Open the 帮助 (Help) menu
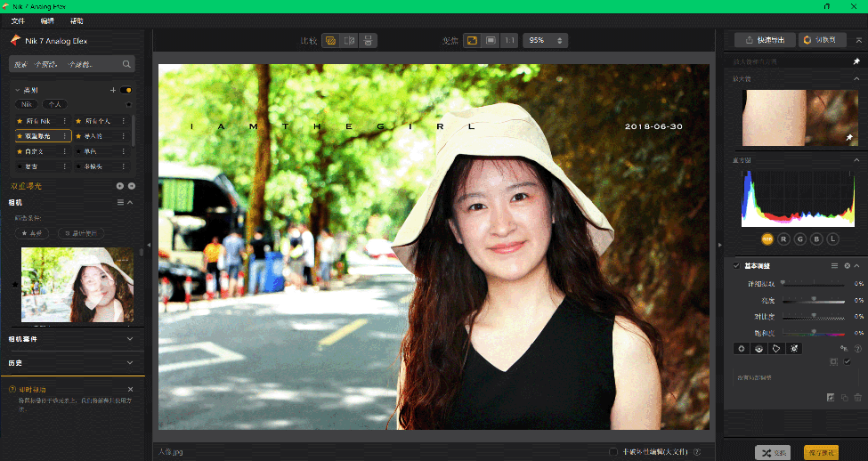Viewport: 868px width, 461px height. pos(77,21)
